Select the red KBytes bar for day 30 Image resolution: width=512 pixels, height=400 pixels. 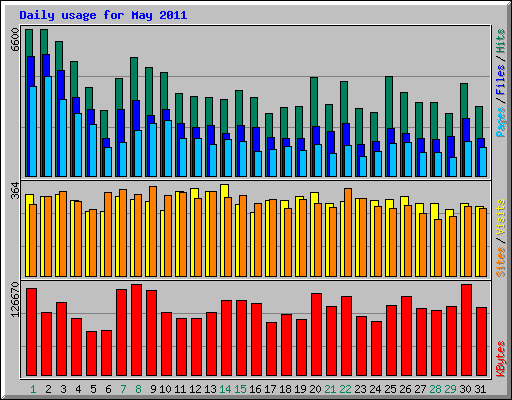[466, 330]
